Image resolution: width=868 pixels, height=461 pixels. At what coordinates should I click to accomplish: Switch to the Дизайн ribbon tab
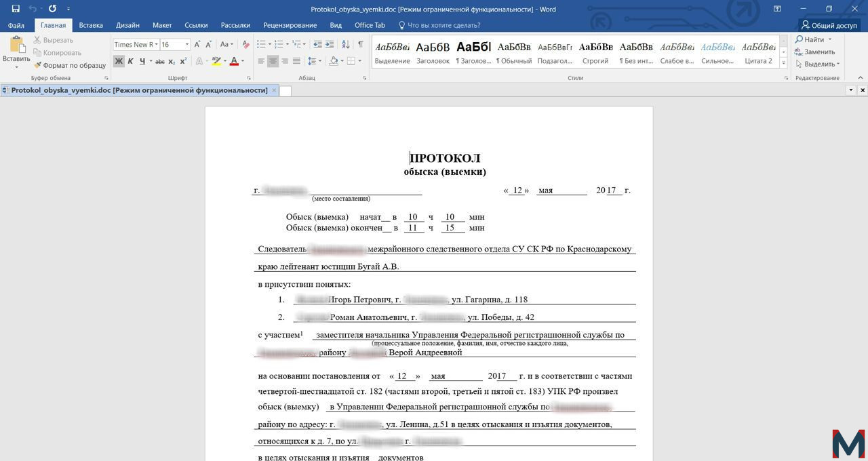(x=127, y=25)
